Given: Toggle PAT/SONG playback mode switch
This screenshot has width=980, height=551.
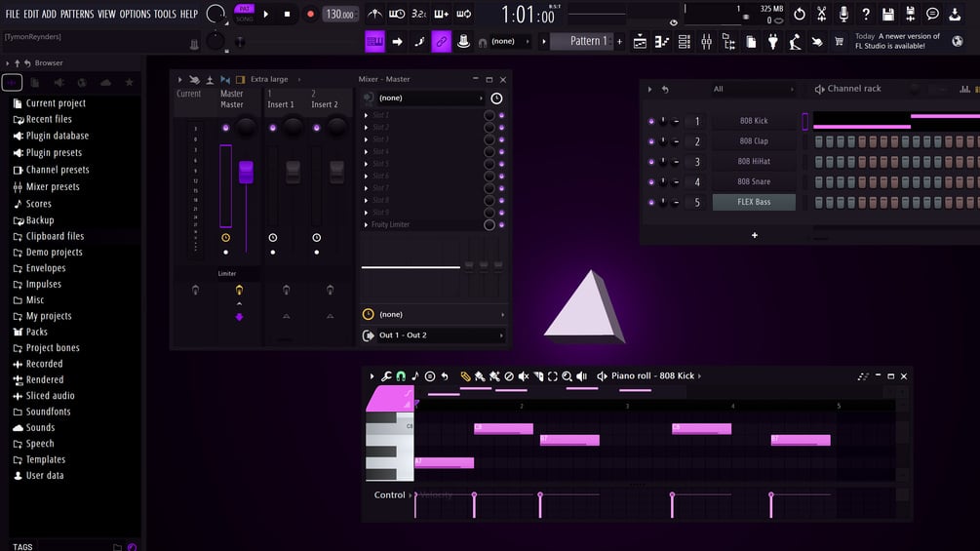Looking at the screenshot, I should click(245, 14).
